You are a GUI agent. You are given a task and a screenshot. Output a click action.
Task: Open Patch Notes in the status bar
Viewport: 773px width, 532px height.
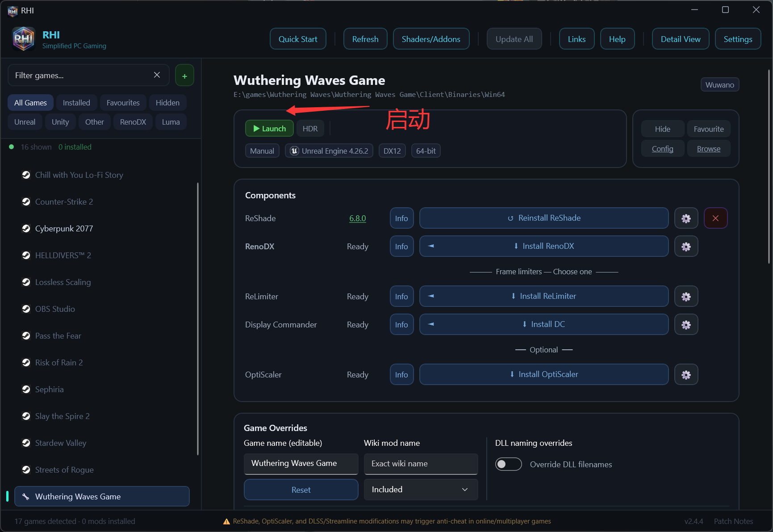pos(733,521)
